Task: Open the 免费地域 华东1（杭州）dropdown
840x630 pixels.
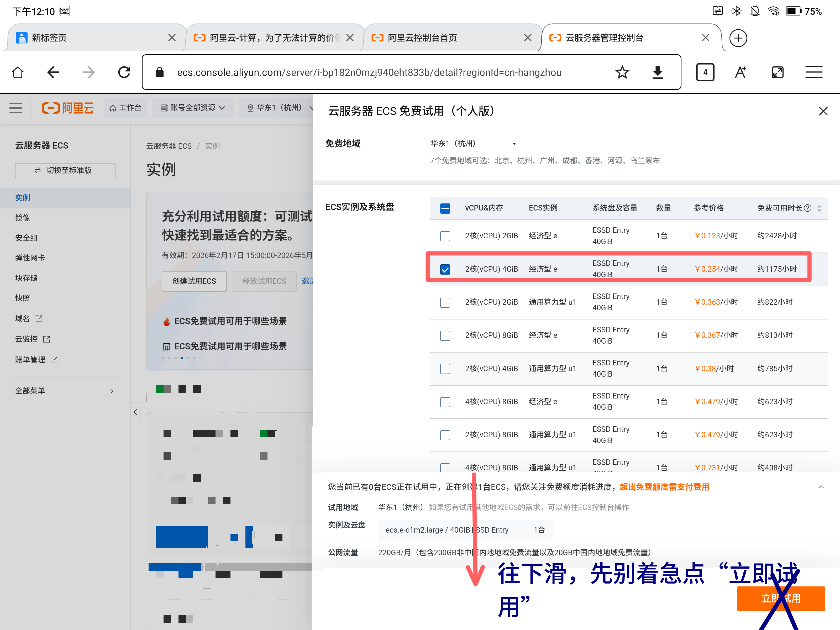Action: (x=473, y=144)
